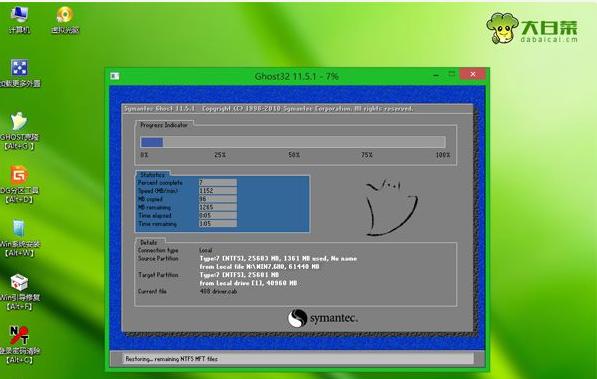597x379 pixels.
Task: Click the Symantec Ghost copyright header text
Action: [268, 109]
